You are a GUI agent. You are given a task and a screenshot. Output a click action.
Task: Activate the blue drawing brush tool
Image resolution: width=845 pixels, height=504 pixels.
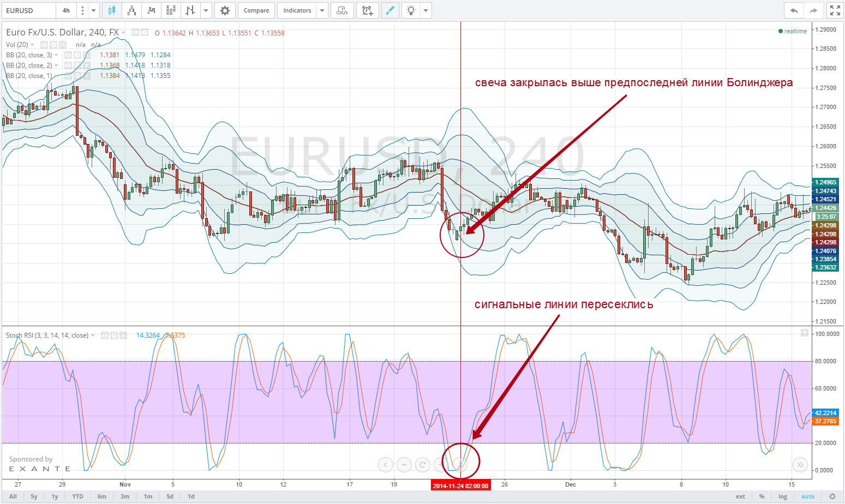(x=390, y=10)
